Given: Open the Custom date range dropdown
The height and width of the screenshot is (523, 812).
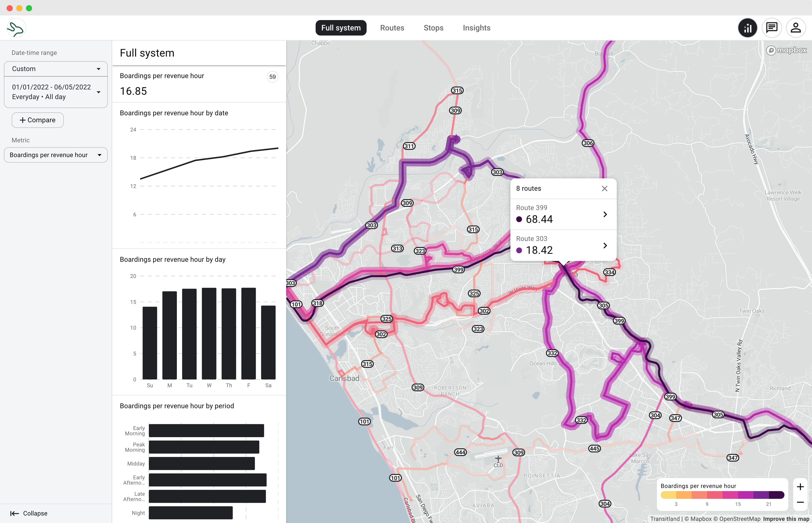Looking at the screenshot, I should point(56,69).
